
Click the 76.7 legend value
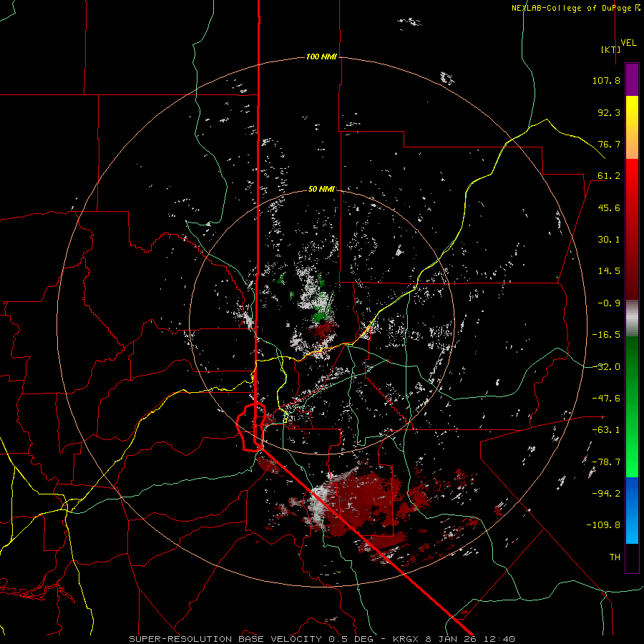point(609,144)
